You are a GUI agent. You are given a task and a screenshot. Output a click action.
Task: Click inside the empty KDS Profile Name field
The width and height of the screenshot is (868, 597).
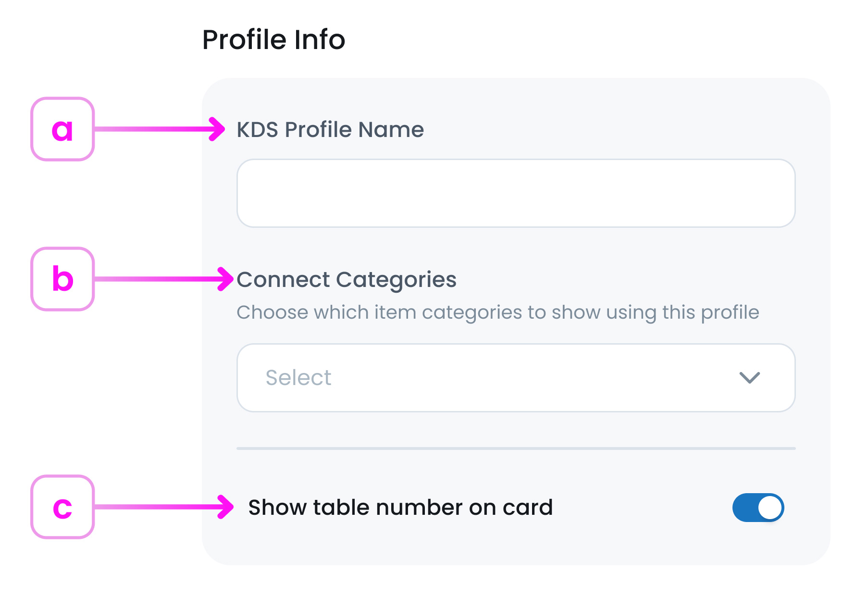[x=516, y=192]
